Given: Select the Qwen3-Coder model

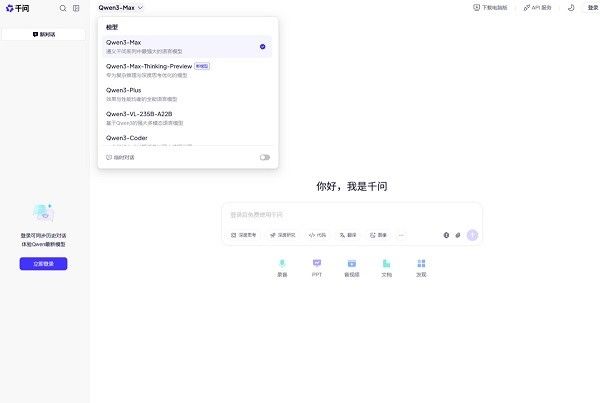Looking at the screenshot, I should [187, 139].
